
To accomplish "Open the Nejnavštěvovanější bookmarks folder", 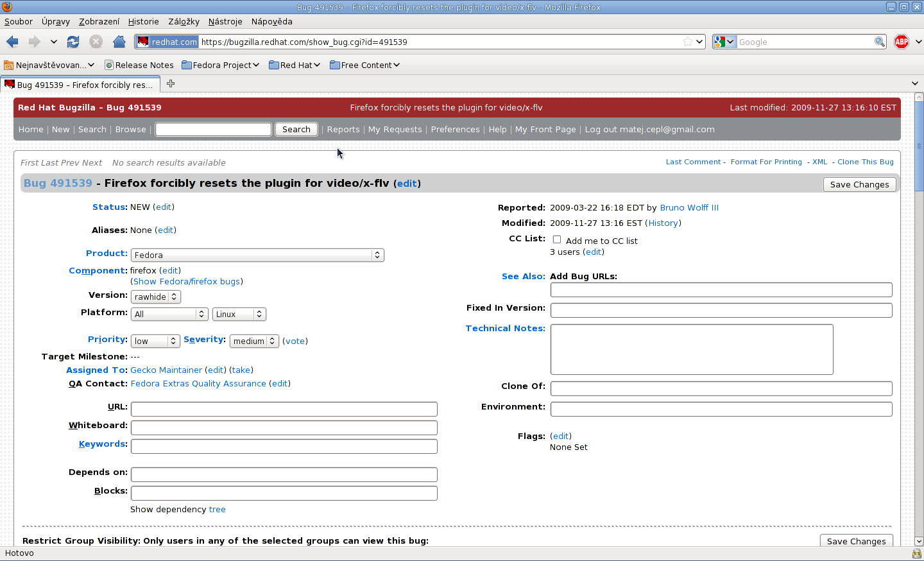I will coord(49,65).
